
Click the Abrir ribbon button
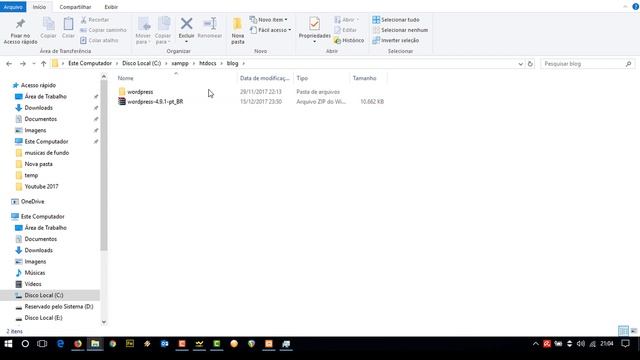tap(347, 20)
